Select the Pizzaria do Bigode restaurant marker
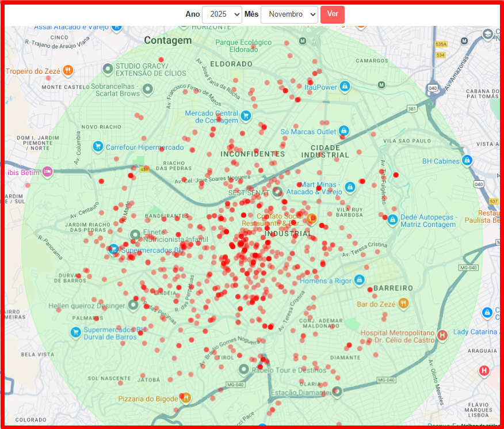 point(185,398)
